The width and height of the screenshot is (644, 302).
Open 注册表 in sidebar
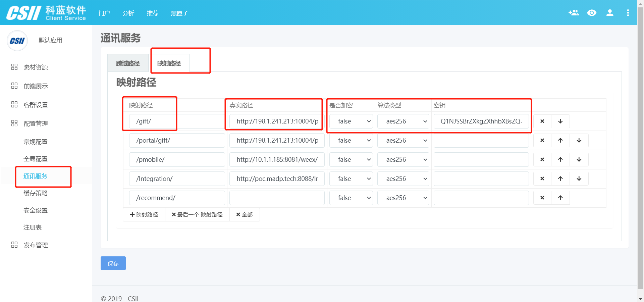33,227
